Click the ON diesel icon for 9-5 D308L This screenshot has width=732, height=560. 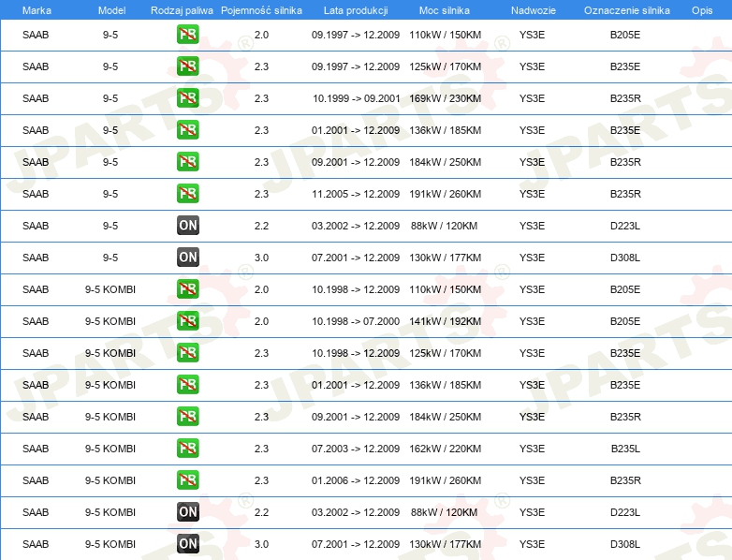click(187, 258)
